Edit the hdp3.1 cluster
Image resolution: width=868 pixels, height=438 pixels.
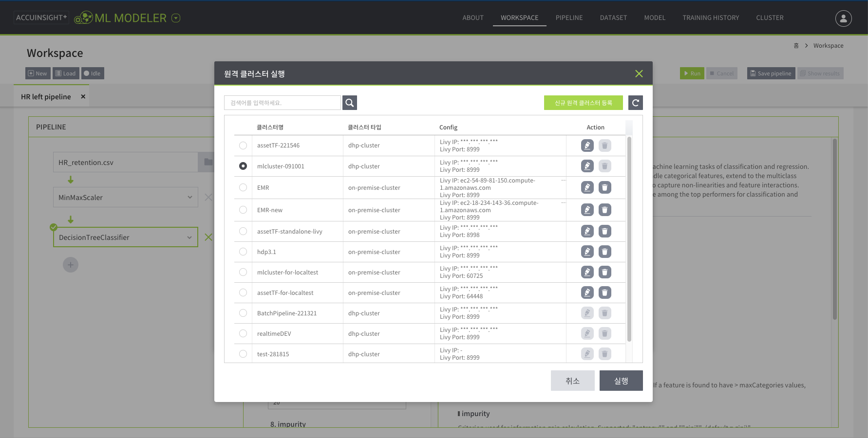click(x=587, y=252)
